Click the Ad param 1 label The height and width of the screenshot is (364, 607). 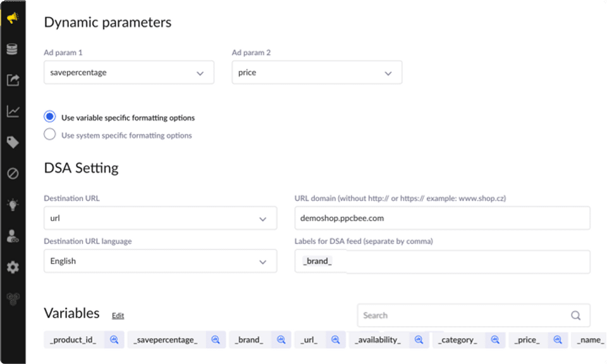click(63, 52)
